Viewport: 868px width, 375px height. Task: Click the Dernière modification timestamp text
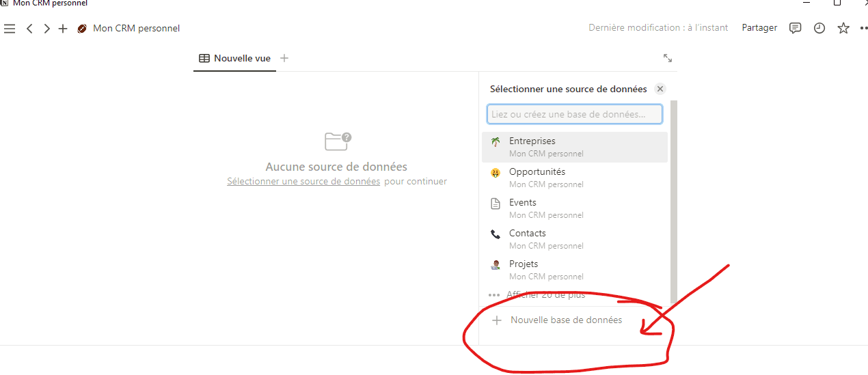point(658,28)
